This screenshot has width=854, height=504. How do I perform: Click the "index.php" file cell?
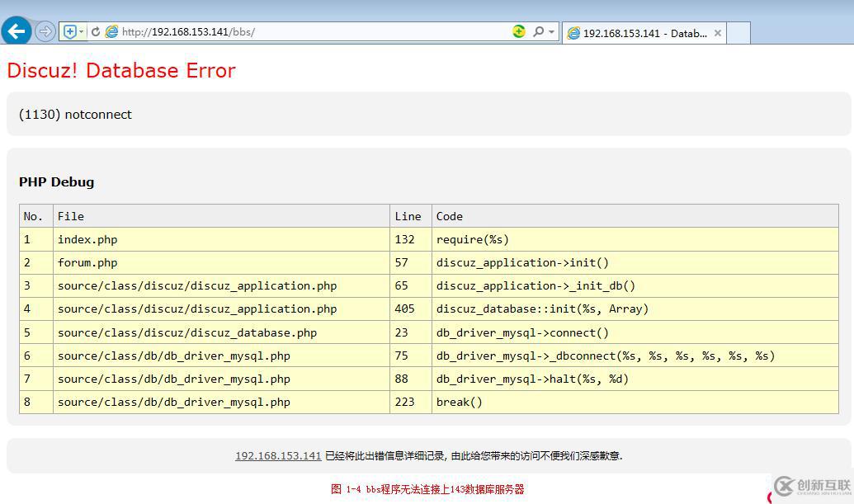point(221,239)
